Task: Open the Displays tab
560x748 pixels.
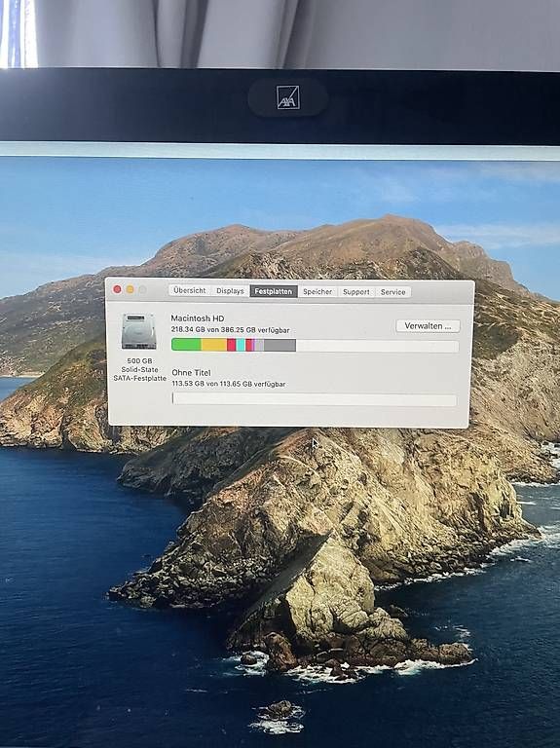Action: 230,290
